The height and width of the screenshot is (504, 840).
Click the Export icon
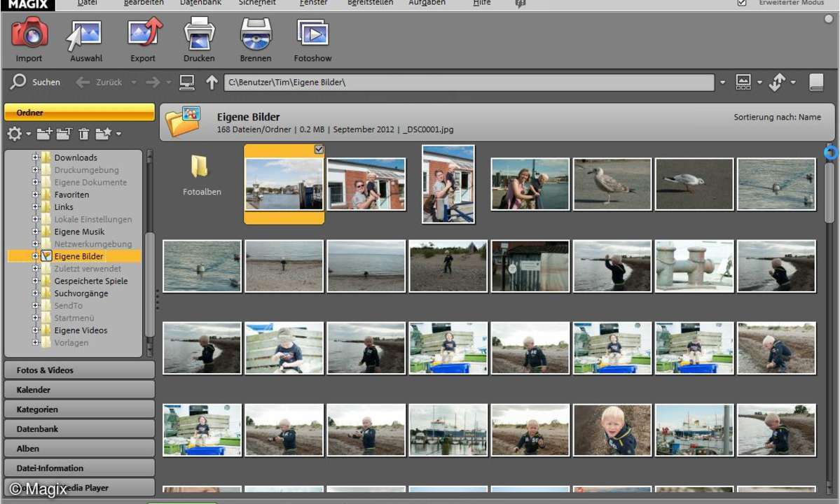pyautogui.click(x=144, y=33)
